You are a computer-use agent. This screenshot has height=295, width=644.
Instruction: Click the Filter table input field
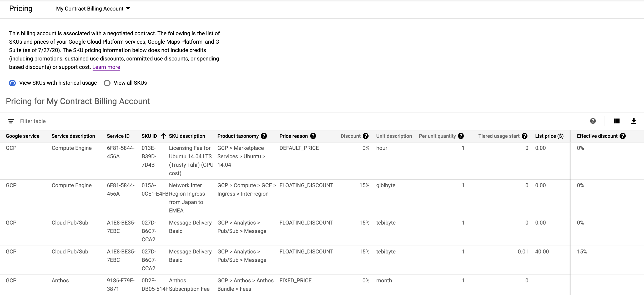[33, 121]
